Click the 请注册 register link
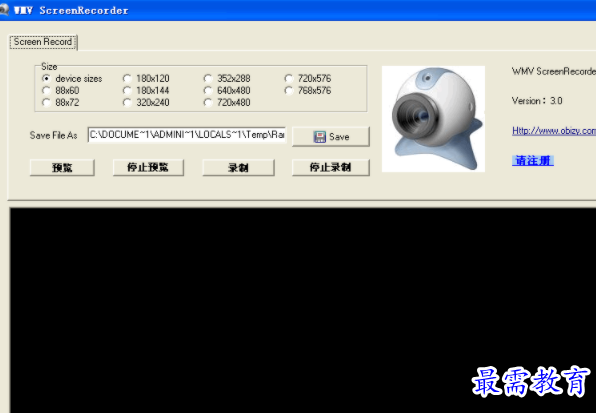The image size is (596, 413). click(x=533, y=161)
